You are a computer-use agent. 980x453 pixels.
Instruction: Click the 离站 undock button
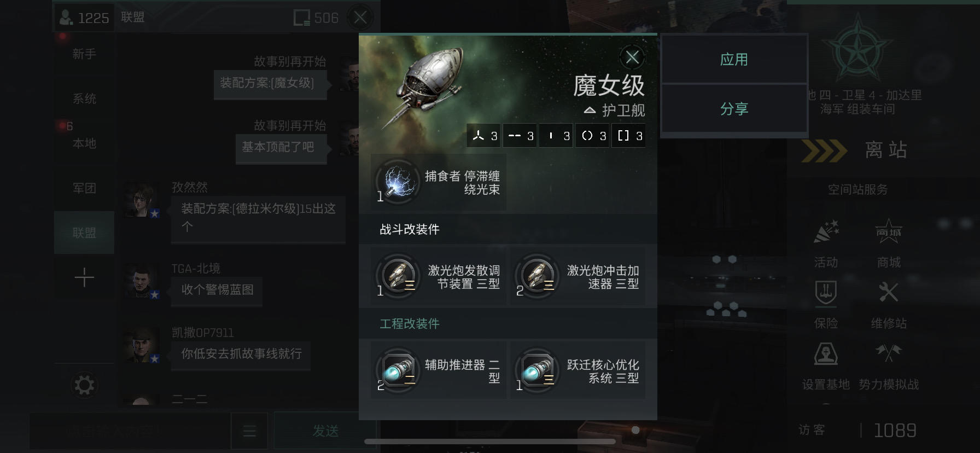[856, 150]
